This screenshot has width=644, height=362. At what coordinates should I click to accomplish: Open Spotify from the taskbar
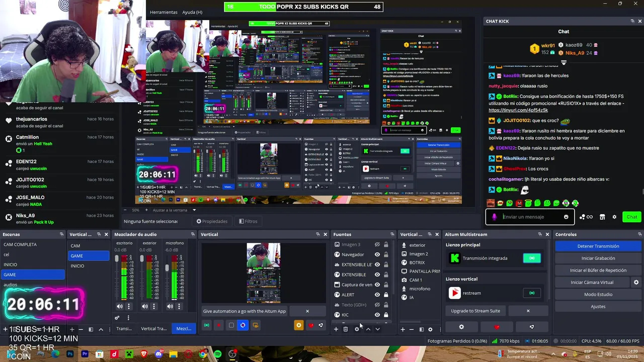[x=217, y=354]
